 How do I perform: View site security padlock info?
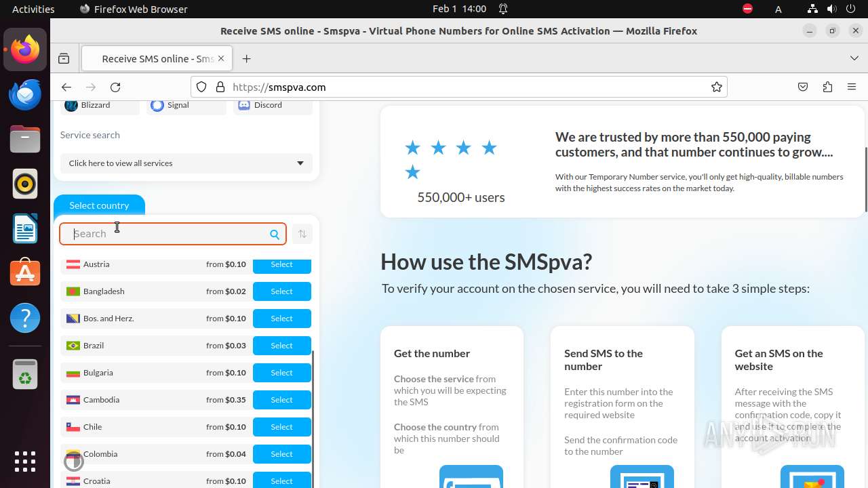click(220, 87)
